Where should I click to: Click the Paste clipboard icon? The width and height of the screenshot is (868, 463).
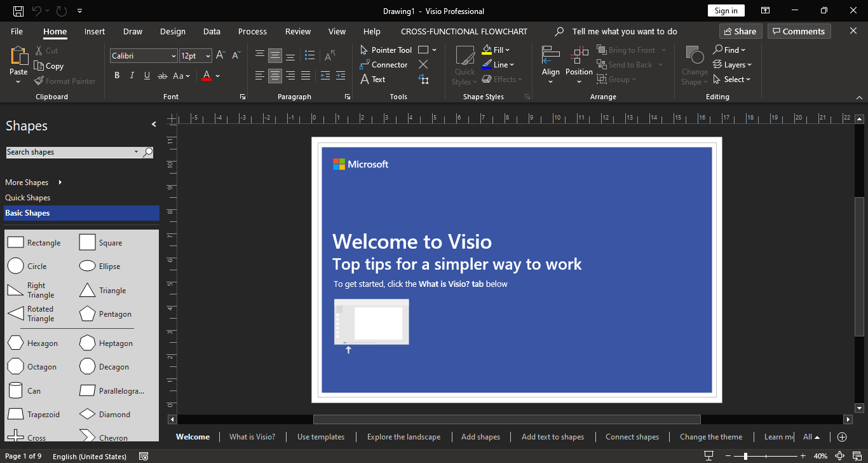click(19, 57)
